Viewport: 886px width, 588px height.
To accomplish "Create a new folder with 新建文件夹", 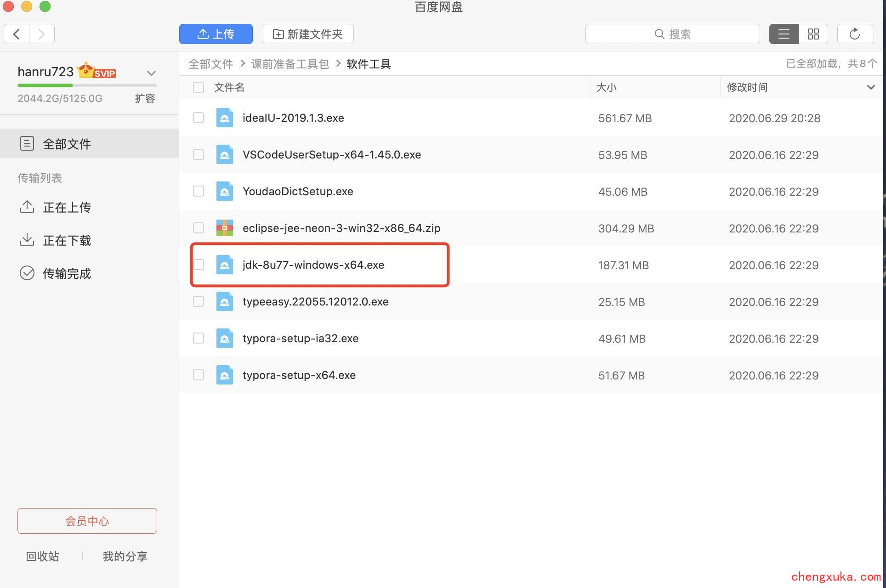I will [308, 34].
